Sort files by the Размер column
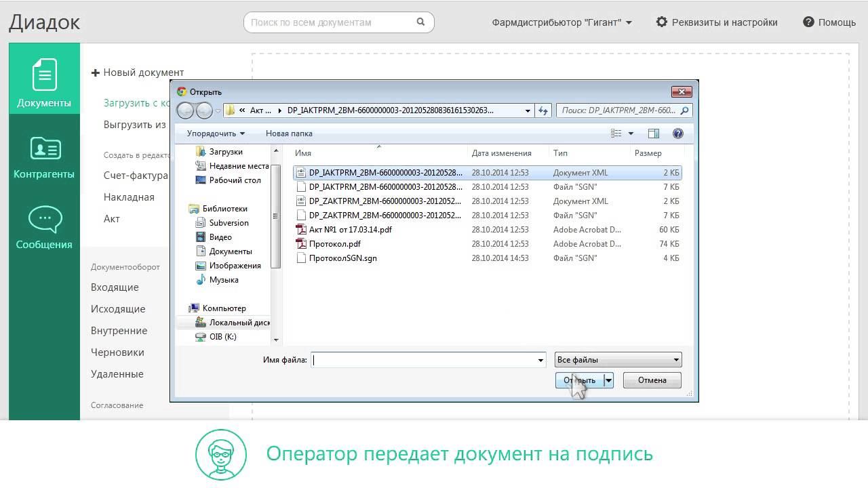 (x=656, y=153)
